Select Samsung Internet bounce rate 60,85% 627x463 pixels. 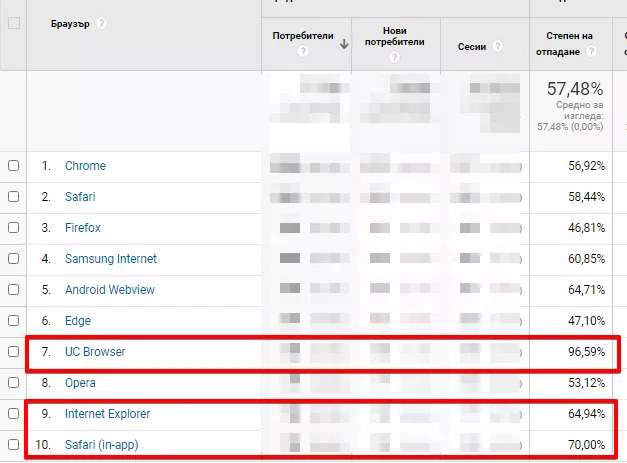586,259
